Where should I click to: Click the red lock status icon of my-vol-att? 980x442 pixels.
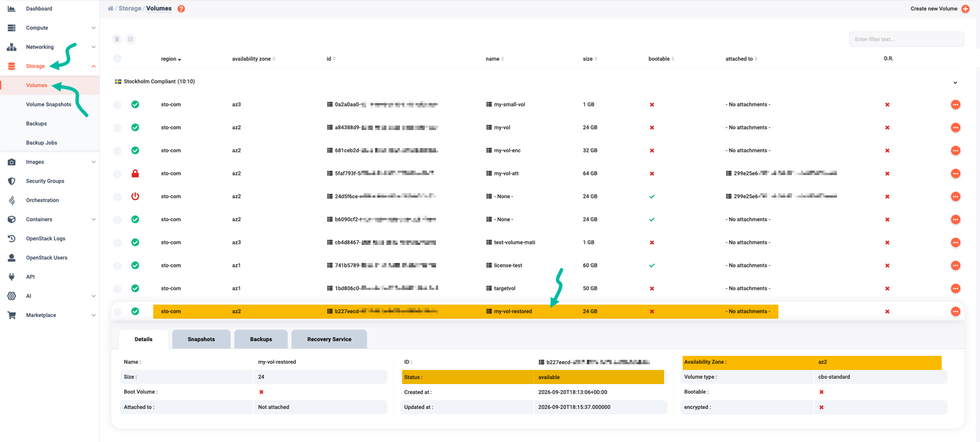[x=135, y=173]
